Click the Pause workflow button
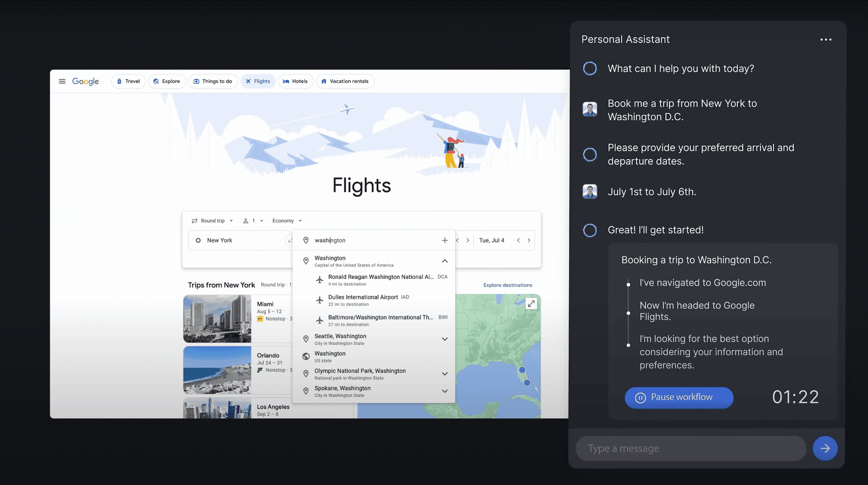 tap(679, 397)
